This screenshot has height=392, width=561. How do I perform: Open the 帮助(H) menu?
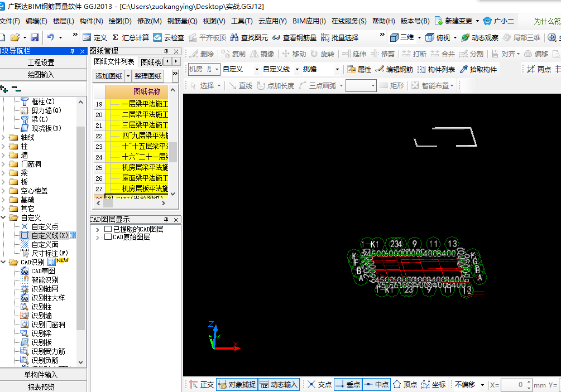[x=383, y=21]
